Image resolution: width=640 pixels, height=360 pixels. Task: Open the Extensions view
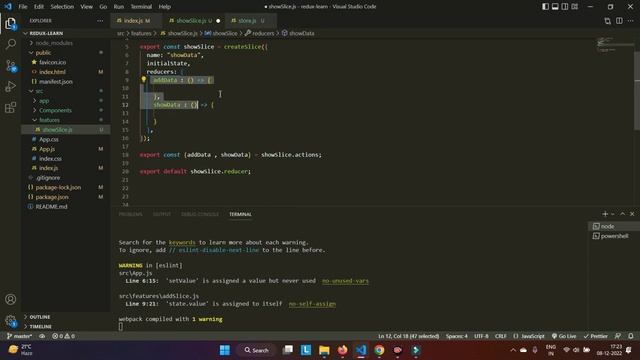pyautogui.click(x=11, y=108)
